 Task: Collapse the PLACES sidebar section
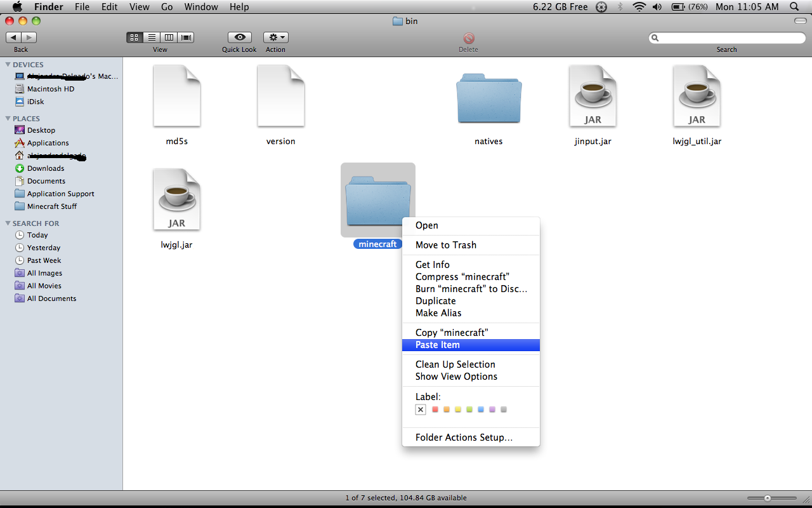point(8,119)
